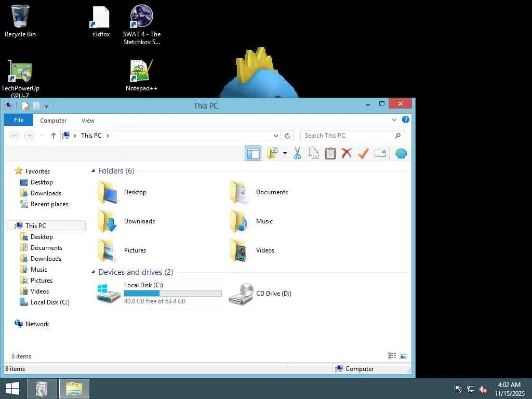Select the Downloads folder in Folders group
Image resolution: width=532 pixels, height=399 pixels.
click(126, 221)
